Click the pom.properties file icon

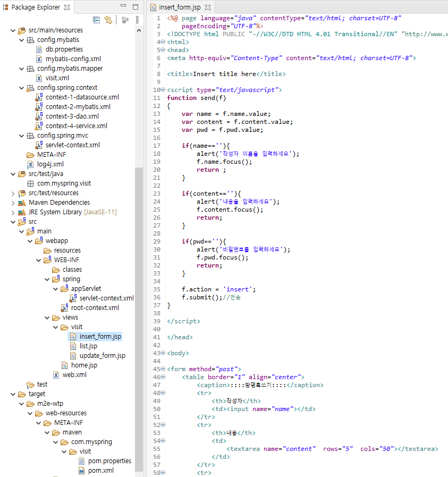81,461
